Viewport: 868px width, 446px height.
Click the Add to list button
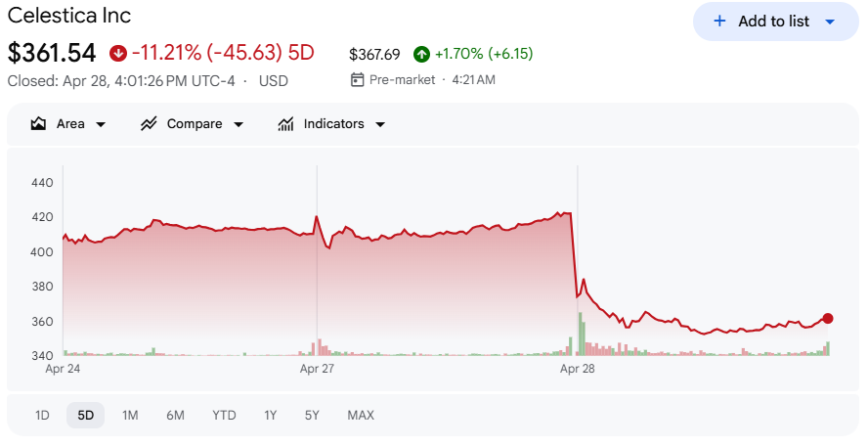click(x=774, y=22)
